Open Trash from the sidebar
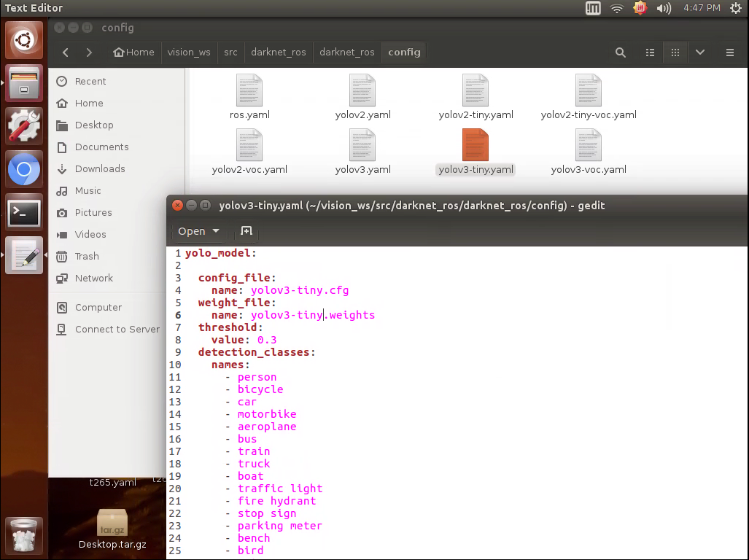The width and height of the screenshot is (749, 560). coord(87,257)
